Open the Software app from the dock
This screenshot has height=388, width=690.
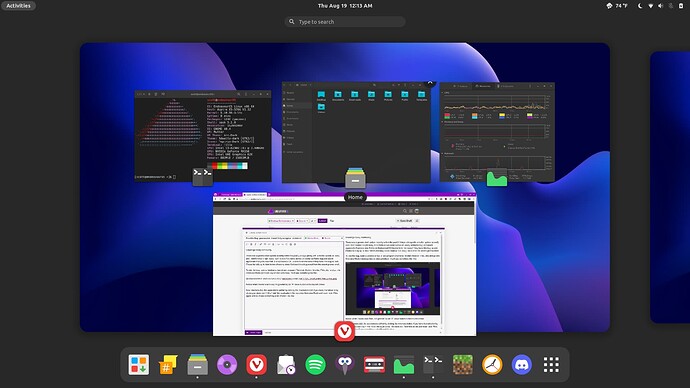coord(139,365)
